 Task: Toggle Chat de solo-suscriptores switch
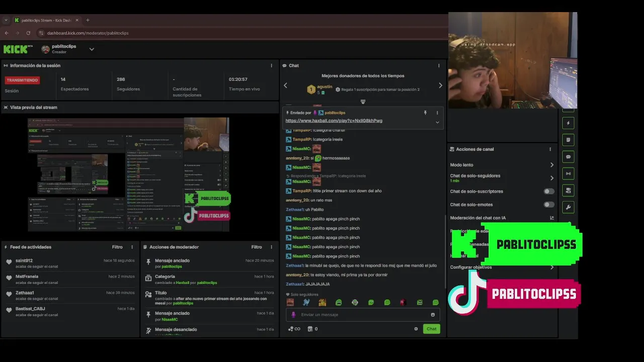549,192
